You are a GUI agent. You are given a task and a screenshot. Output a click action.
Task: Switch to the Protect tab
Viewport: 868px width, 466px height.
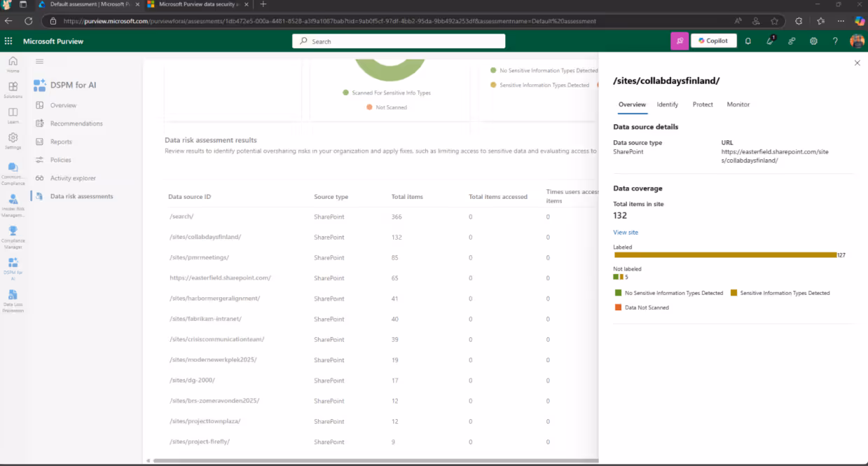(x=703, y=104)
